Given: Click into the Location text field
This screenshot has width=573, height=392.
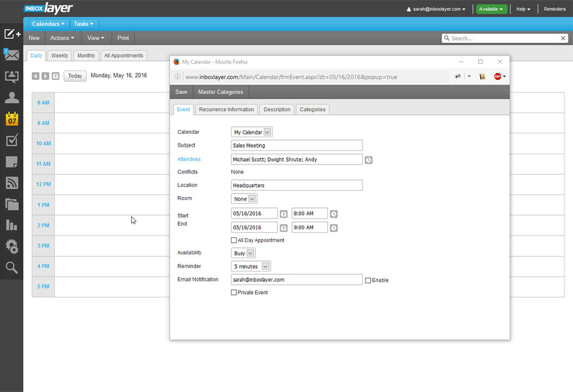Looking at the screenshot, I should coord(296,185).
